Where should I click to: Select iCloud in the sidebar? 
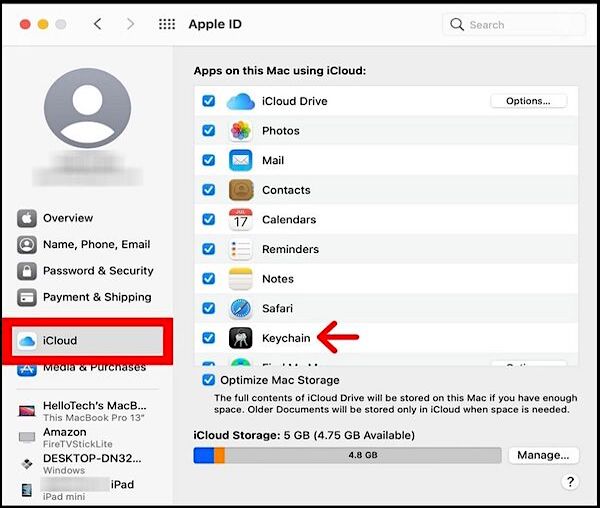[90, 341]
